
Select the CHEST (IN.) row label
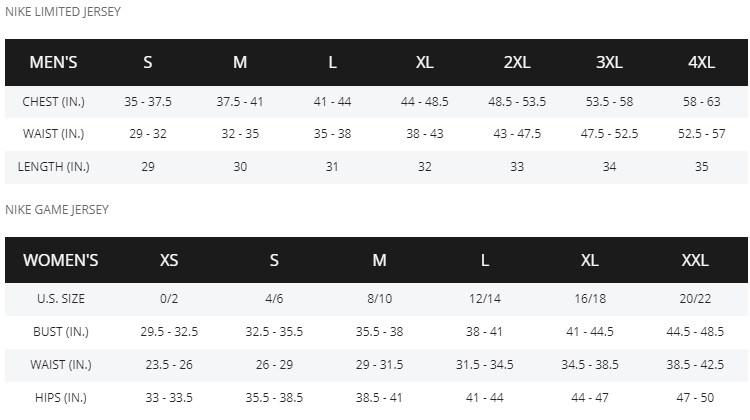tap(54, 101)
